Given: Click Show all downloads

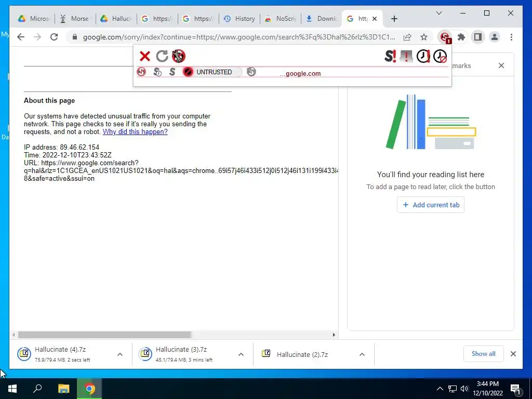Looking at the screenshot, I should pyautogui.click(x=484, y=354).
